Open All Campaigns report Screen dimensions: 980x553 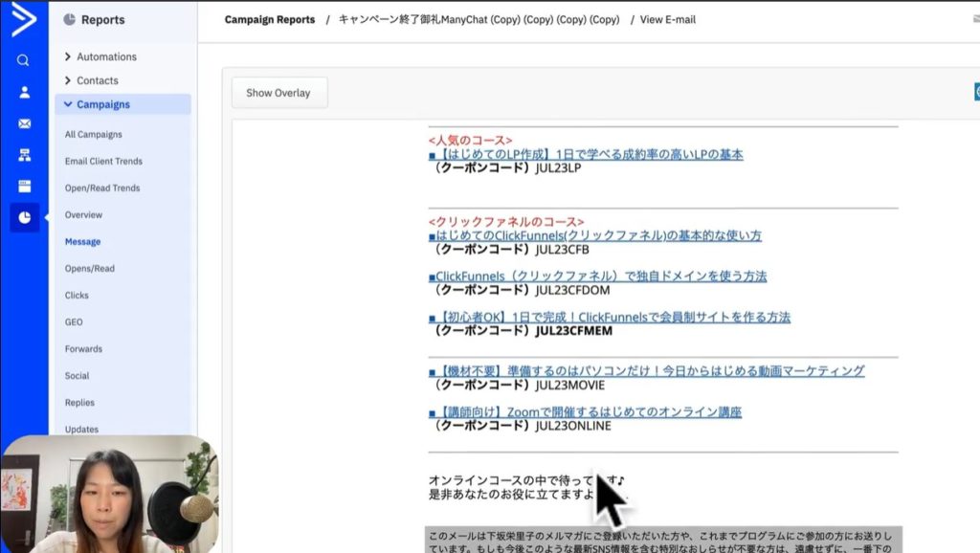point(93,135)
